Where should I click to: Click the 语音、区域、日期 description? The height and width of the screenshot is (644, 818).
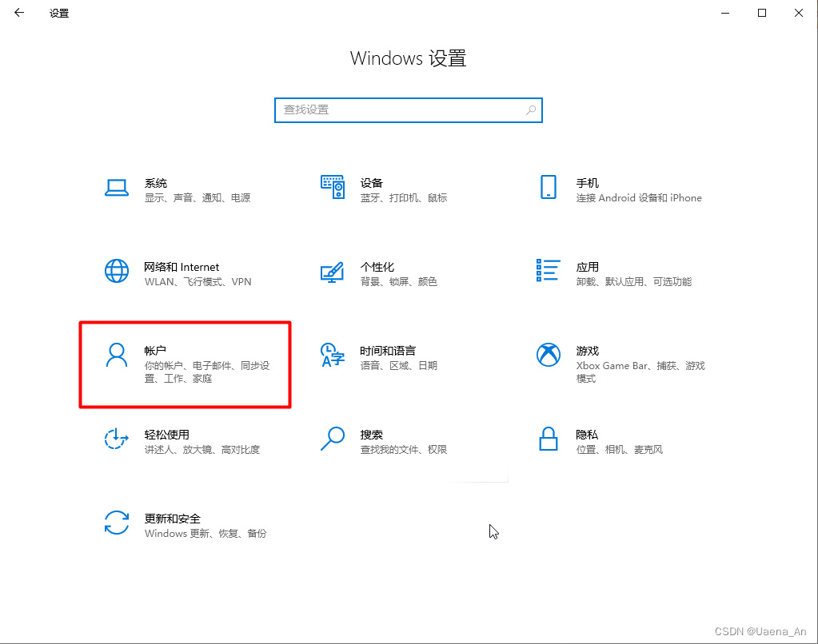[398, 365]
